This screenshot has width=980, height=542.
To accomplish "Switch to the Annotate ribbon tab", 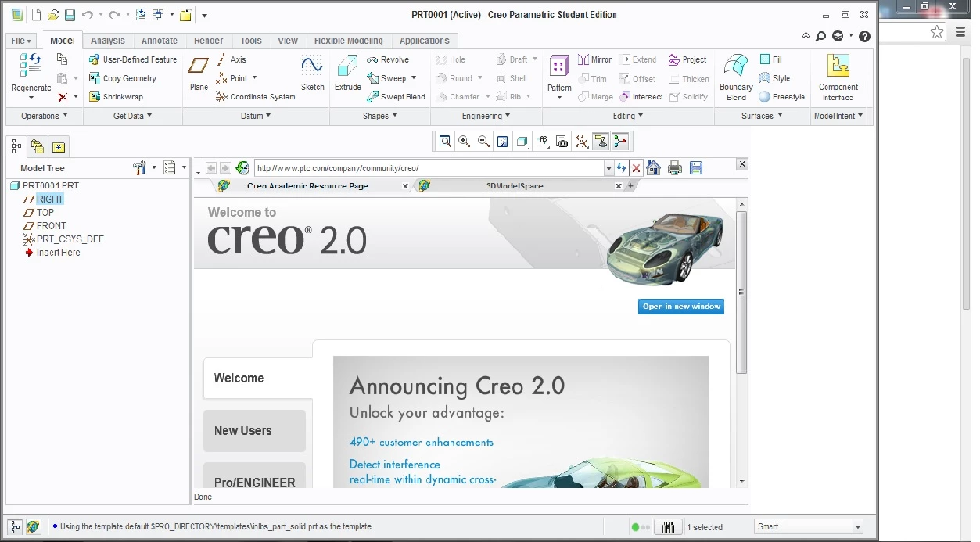I will coord(160,41).
